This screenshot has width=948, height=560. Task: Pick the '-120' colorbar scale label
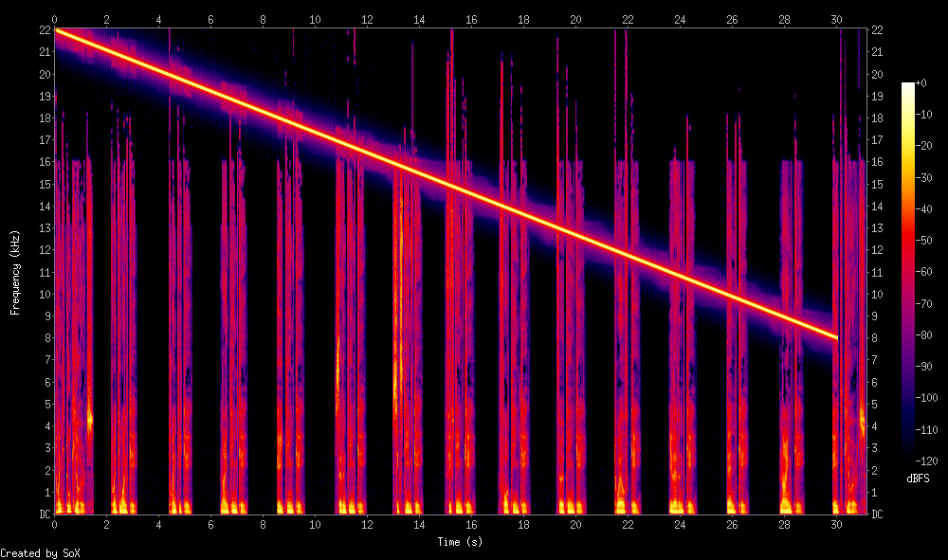click(926, 461)
